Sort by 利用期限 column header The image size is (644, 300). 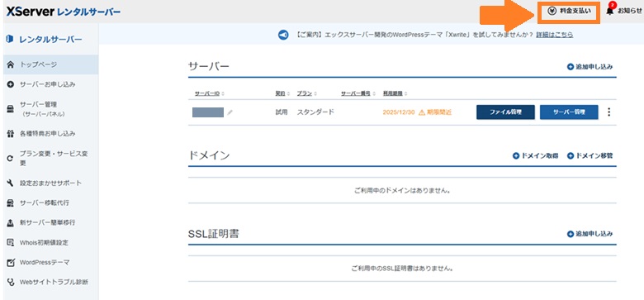tap(395, 93)
